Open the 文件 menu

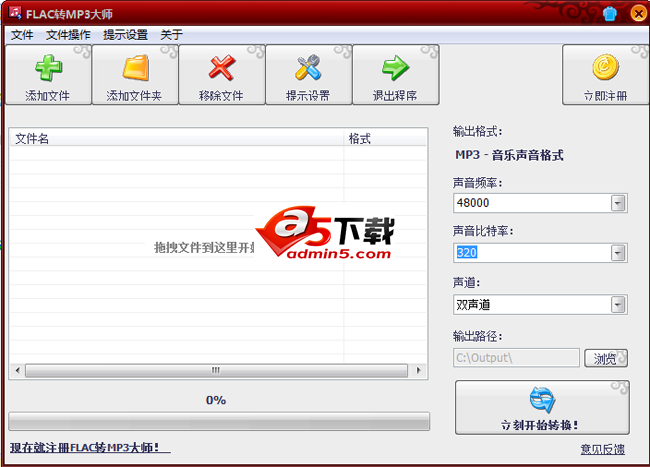pyautogui.click(x=22, y=35)
